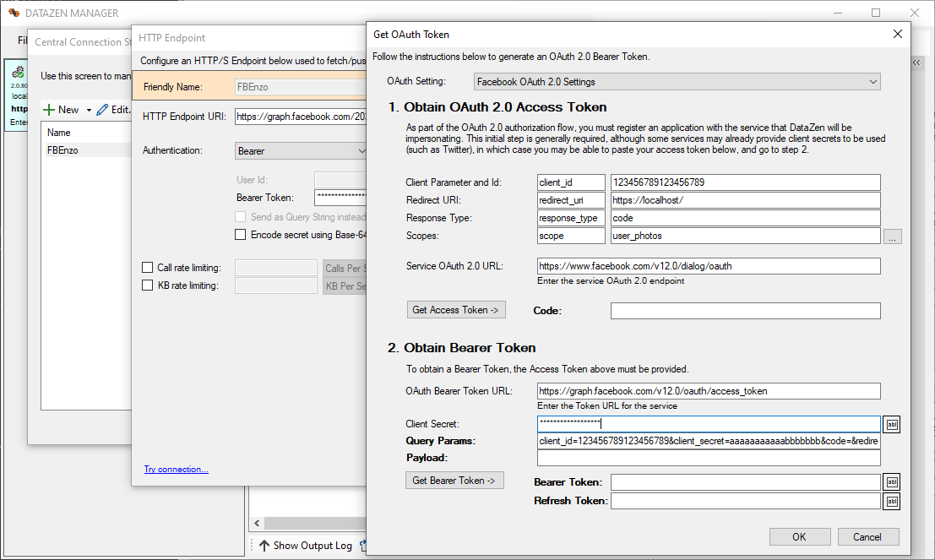
Task: Click the agent gear icon in left sidebar
Action: pos(19,72)
